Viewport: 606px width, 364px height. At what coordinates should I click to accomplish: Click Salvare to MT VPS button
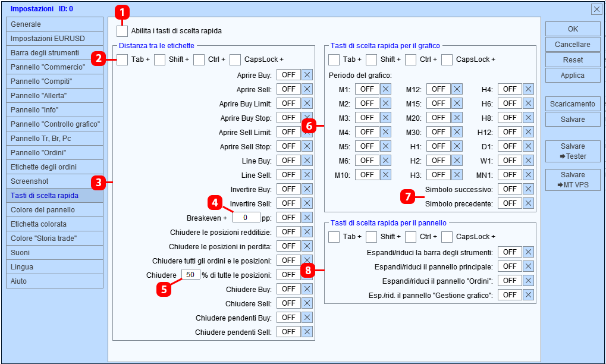(573, 180)
